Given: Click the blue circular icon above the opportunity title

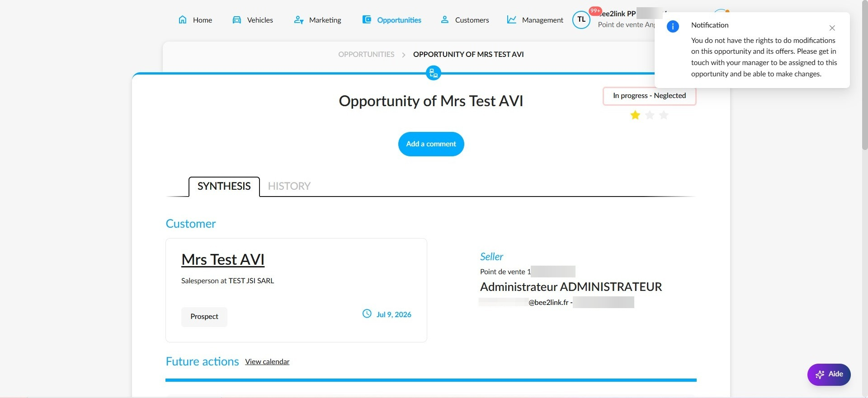Looking at the screenshot, I should (434, 73).
